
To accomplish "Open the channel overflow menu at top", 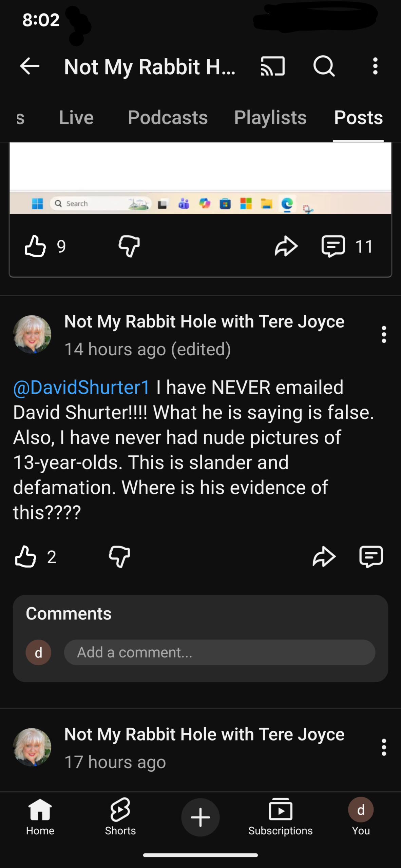I will click(x=375, y=66).
